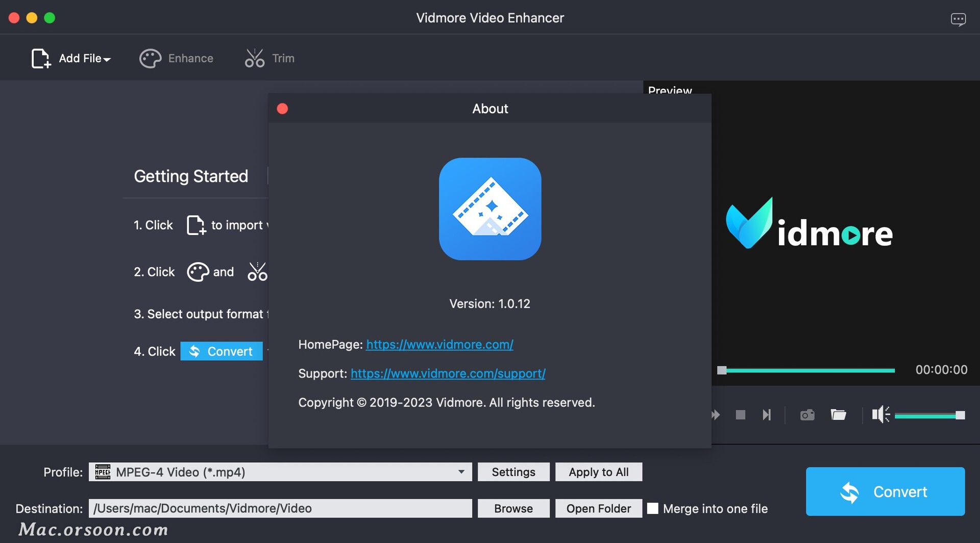The width and height of the screenshot is (980, 543).
Task: Click Apply to All button
Action: [x=599, y=472]
